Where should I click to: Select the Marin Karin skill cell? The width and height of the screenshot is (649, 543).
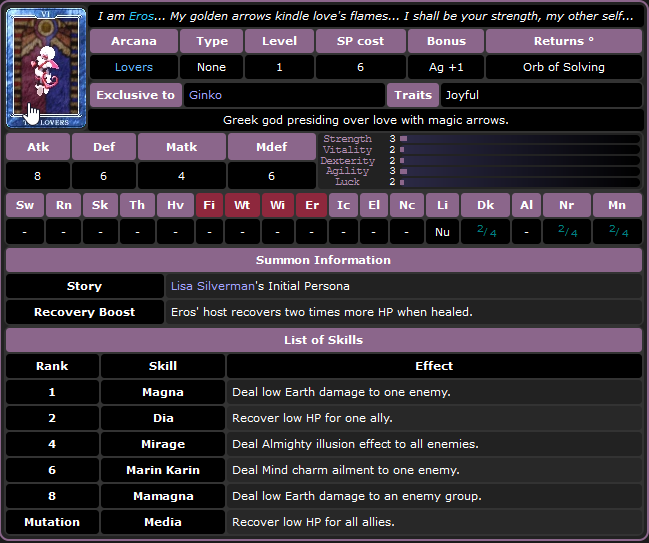[x=163, y=470]
